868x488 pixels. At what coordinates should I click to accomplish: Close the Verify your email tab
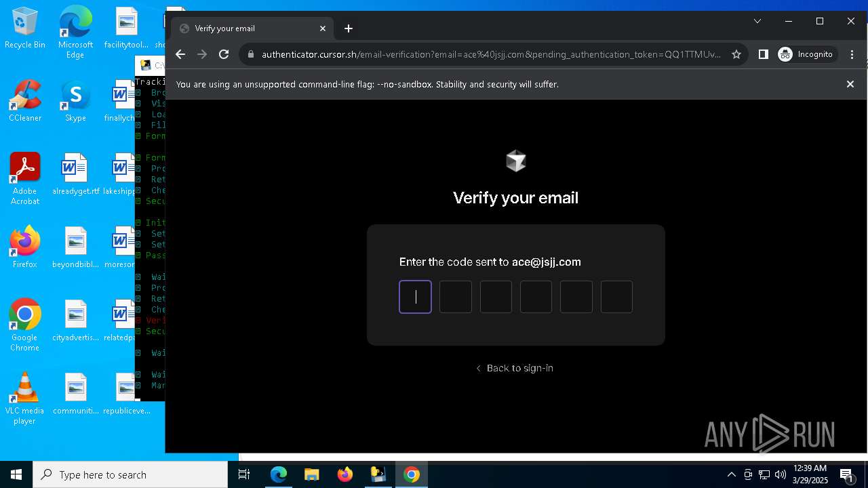[323, 28]
